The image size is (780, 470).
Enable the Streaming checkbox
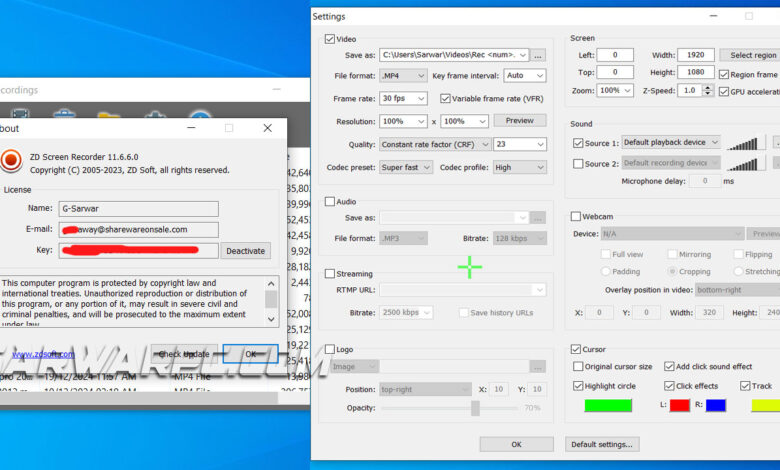pos(329,274)
